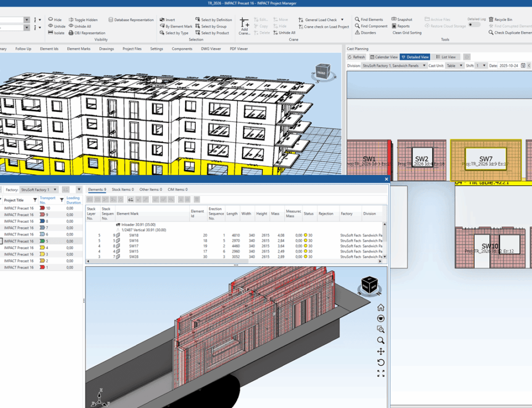Run Crane check on Load Project
The image size is (532, 408).
(x=323, y=27)
